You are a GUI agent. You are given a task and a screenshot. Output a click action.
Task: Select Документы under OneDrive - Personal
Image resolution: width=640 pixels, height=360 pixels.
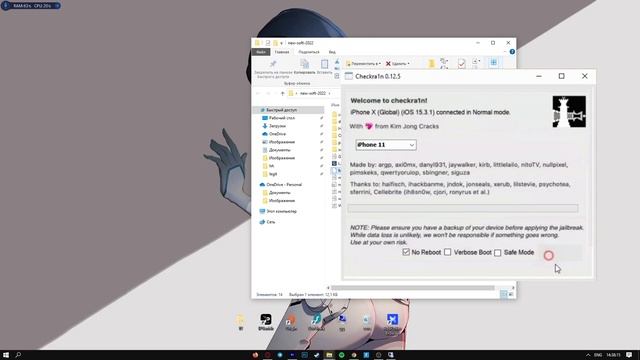(280, 193)
